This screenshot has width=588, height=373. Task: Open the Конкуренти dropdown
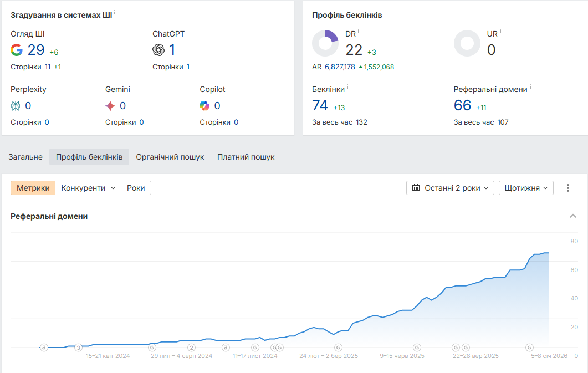coord(88,188)
